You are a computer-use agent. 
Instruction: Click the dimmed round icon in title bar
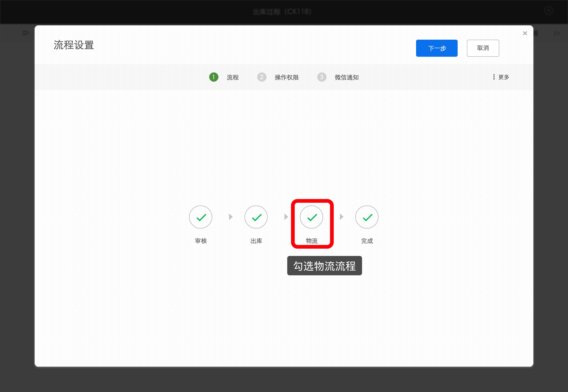point(548,11)
